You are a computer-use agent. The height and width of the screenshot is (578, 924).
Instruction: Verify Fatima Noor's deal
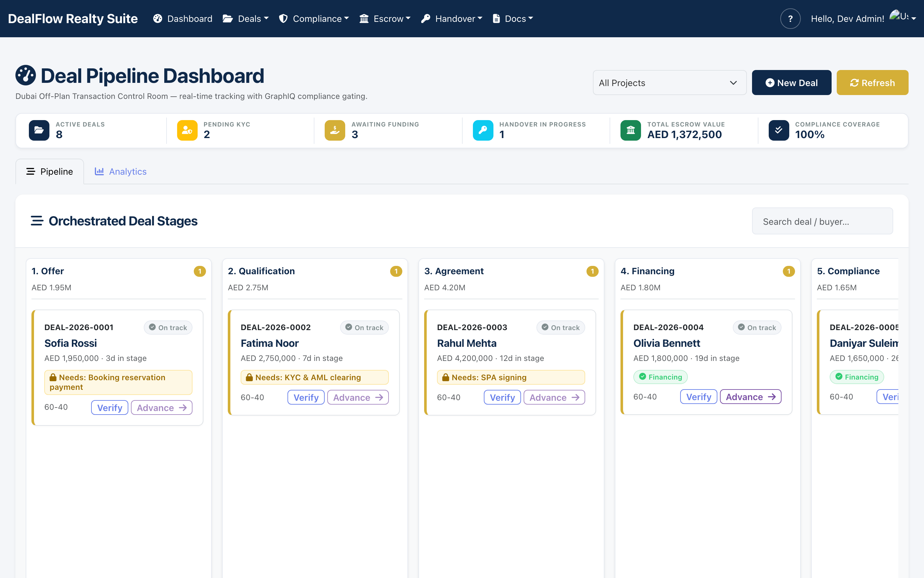click(x=306, y=397)
